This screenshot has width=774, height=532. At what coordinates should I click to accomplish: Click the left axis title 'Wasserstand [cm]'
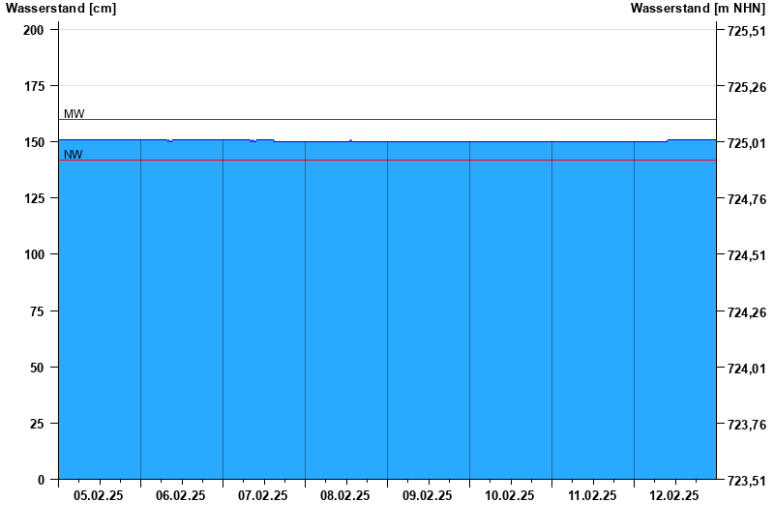61,9
